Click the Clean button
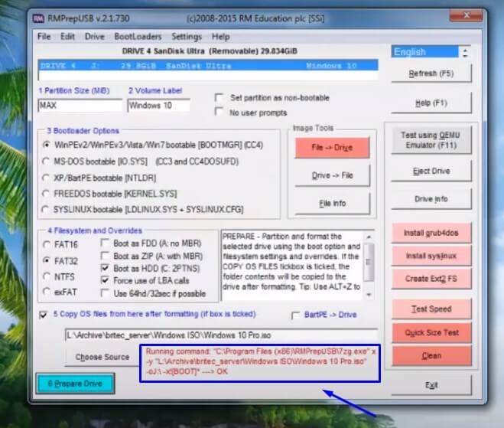 [x=431, y=356]
